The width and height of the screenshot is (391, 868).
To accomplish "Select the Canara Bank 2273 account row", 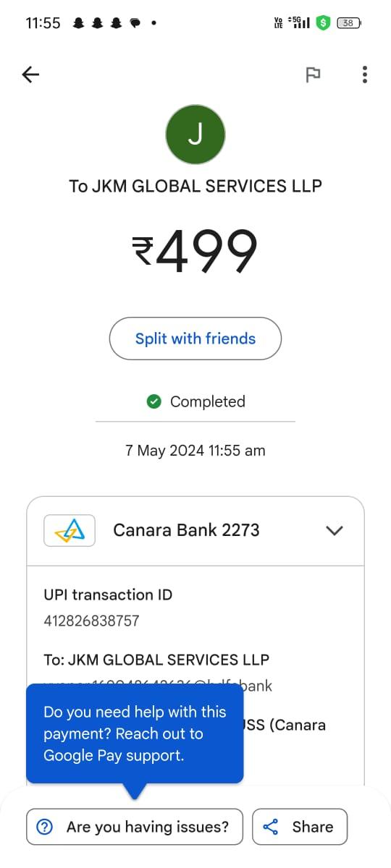I will click(x=195, y=530).
